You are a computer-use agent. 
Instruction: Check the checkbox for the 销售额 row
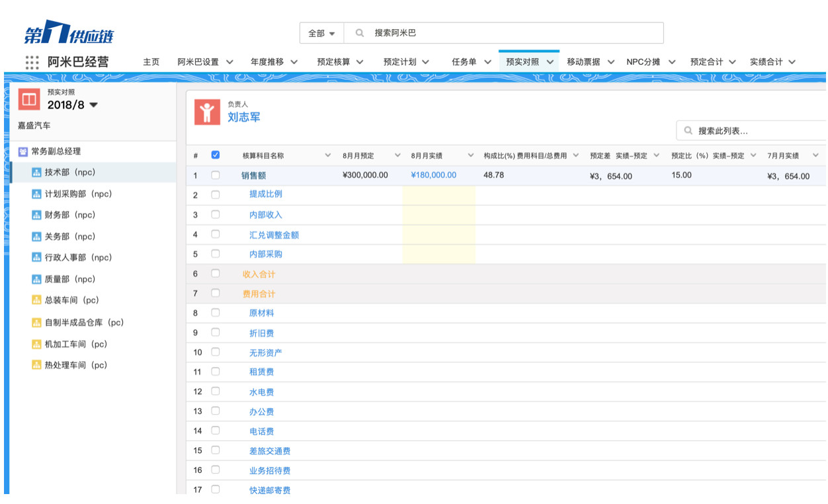[x=215, y=175]
